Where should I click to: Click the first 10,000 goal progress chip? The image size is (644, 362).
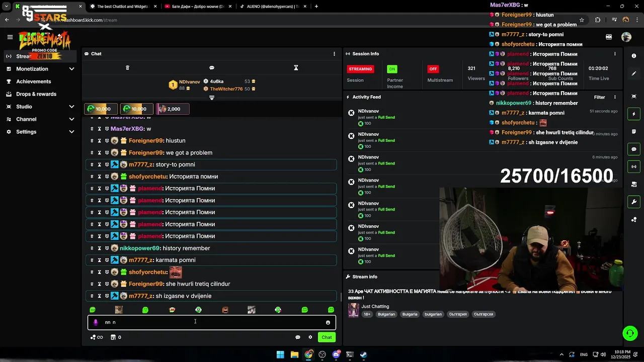pos(101,109)
